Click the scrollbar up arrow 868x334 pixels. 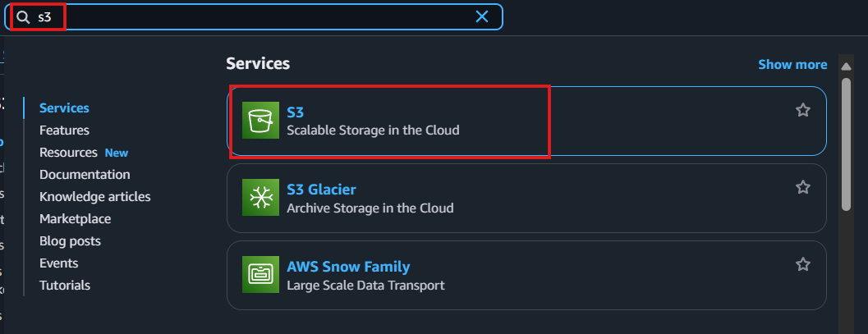click(x=846, y=67)
